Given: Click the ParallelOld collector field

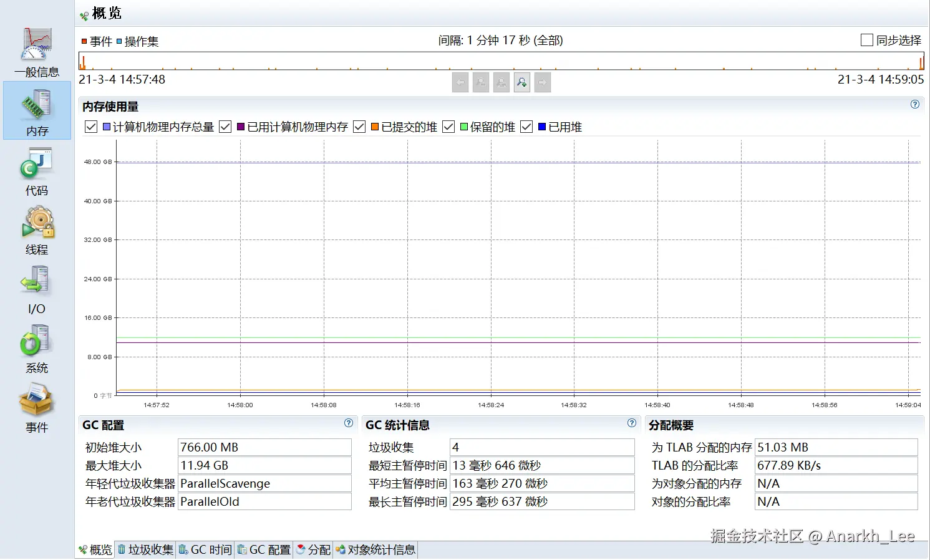Looking at the screenshot, I should (x=264, y=501).
